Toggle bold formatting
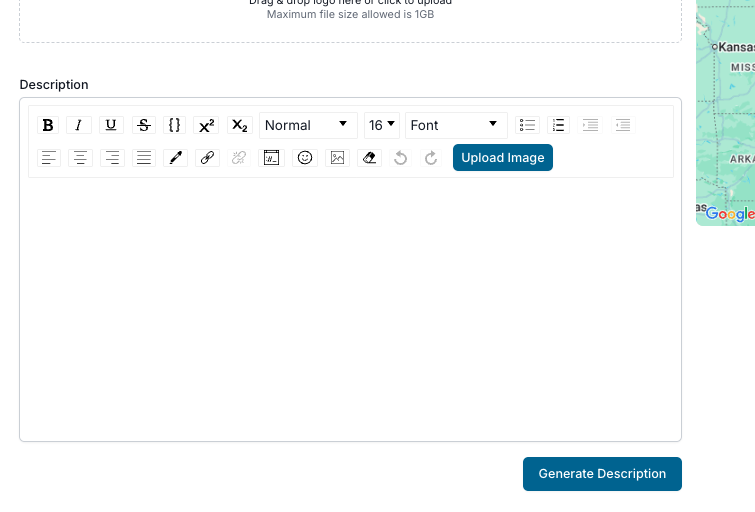This screenshot has height=512, width=755. (x=48, y=125)
